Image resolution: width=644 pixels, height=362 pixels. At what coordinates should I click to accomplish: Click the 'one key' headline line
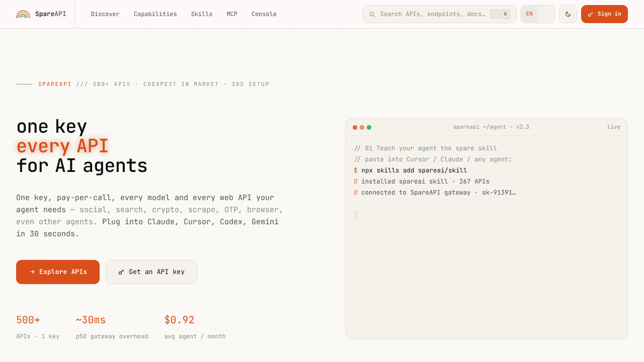[51, 127]
